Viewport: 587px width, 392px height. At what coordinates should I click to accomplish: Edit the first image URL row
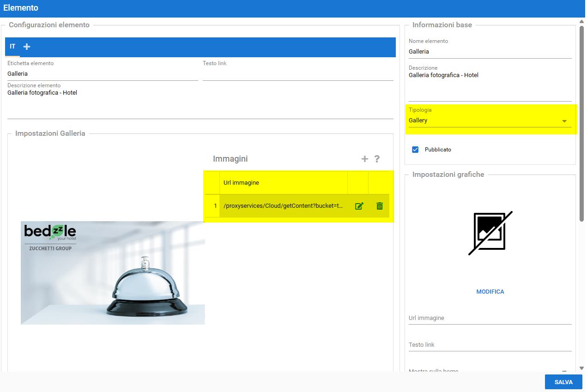(x=359, y=206)
